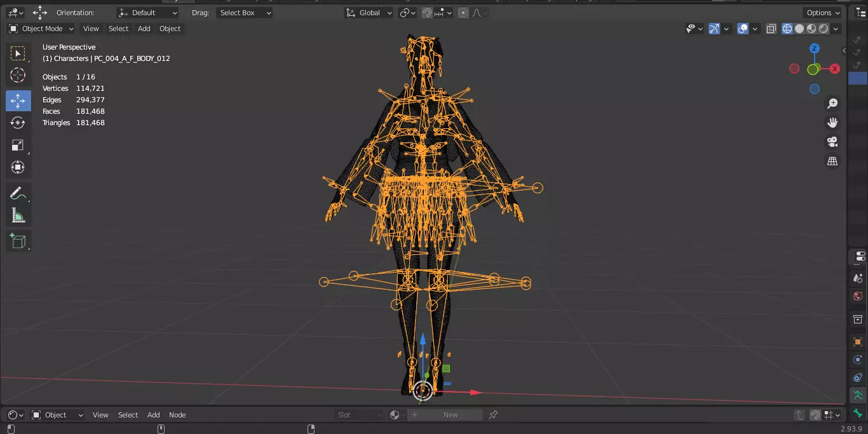Click the red X axis gizmo ball
This screenshot has height=434, width=868.
pyautogui.click(x=835, y=69)
